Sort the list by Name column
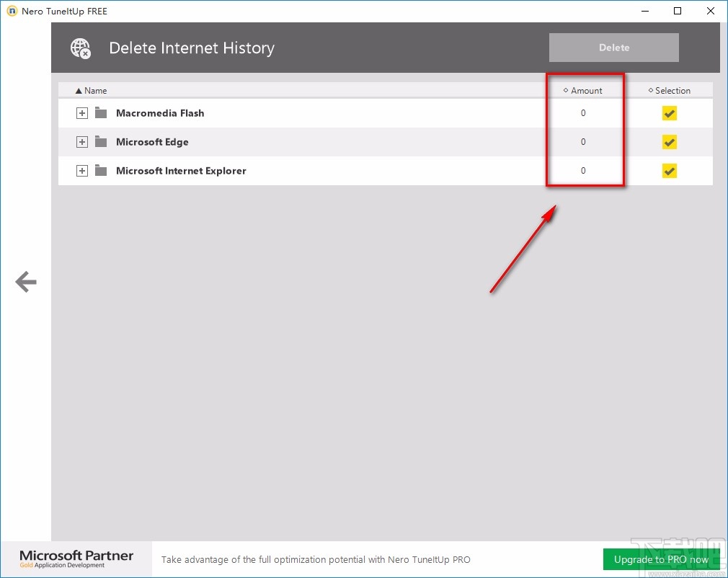The image size is (728, 578). (91, 91)
